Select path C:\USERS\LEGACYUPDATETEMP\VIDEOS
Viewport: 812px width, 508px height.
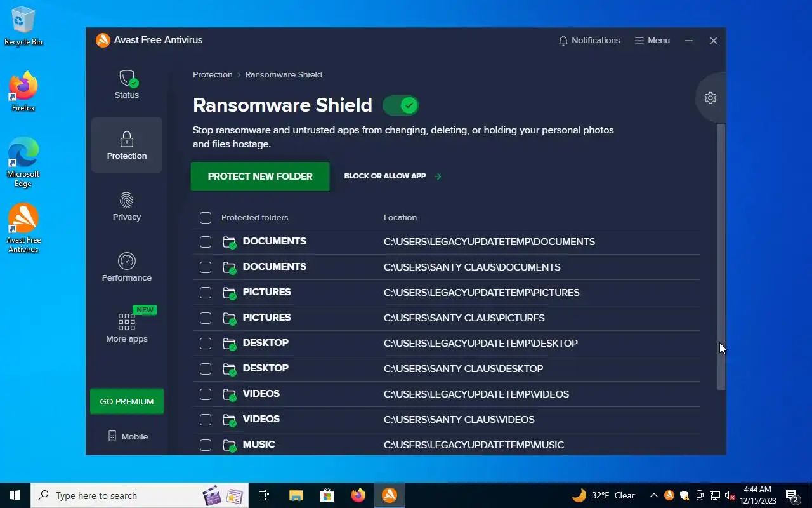coord(476,394)
